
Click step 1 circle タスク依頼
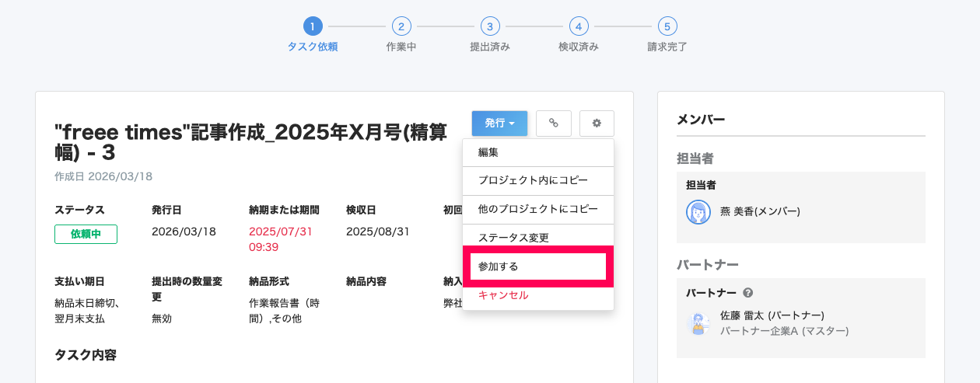pos(312,26)
